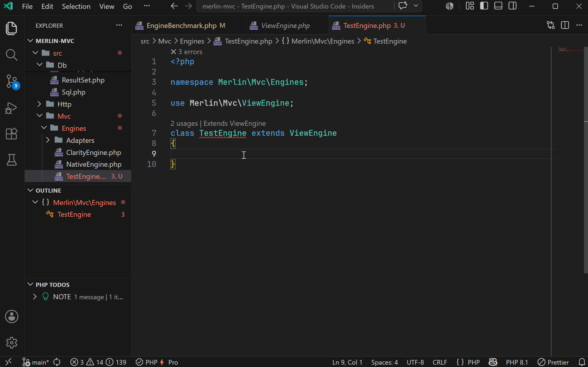588x367 pixels.
Task: Open the Manage gear icon
Action: point(11,343)
